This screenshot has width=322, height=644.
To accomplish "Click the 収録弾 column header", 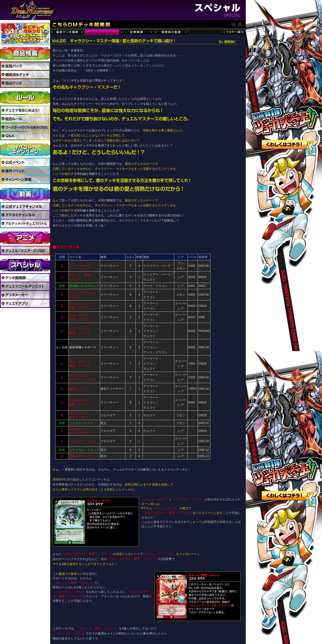I will coord(204,257).
